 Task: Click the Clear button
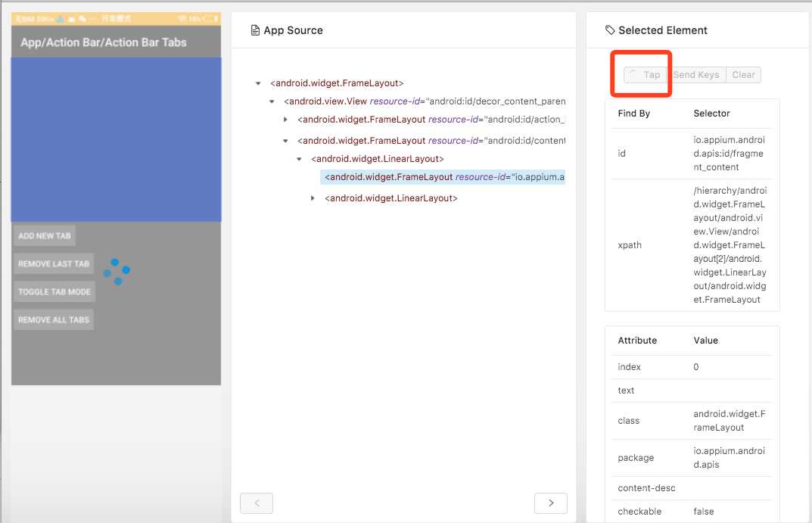pos(743,75)
